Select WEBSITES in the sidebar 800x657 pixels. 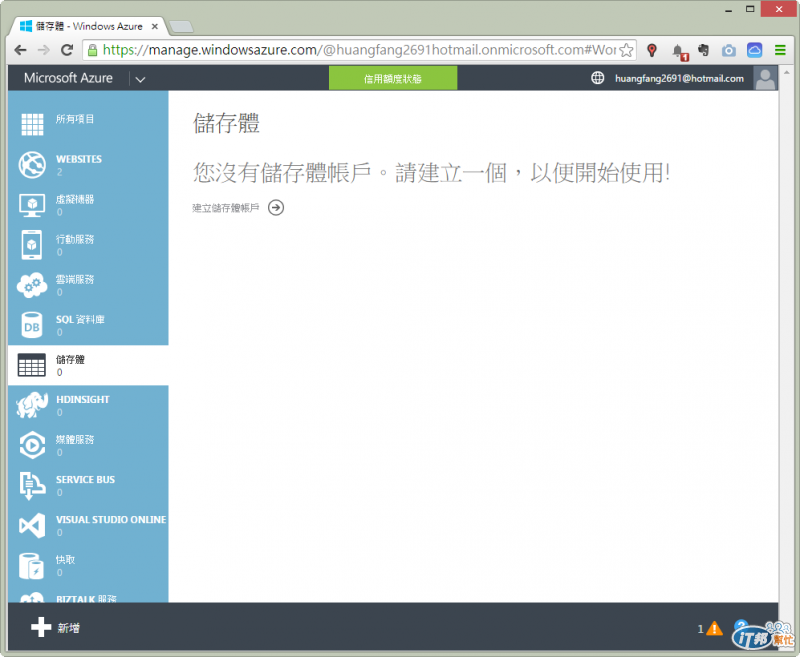click(x=79, y=159)
